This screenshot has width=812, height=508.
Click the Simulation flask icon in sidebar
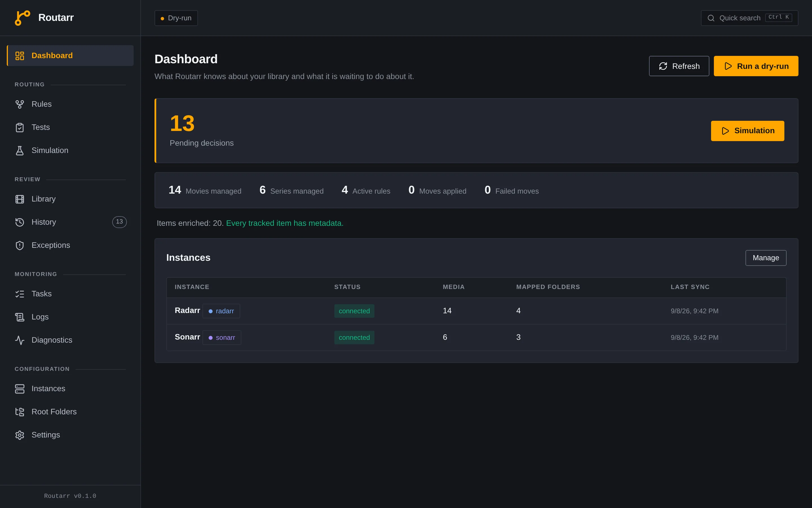(x=20, y=150)
